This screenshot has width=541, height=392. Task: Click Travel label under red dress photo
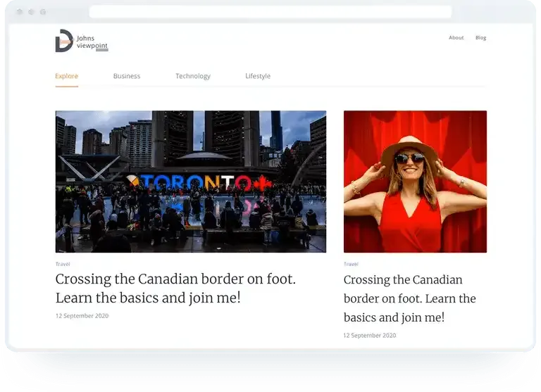[351, 264]
